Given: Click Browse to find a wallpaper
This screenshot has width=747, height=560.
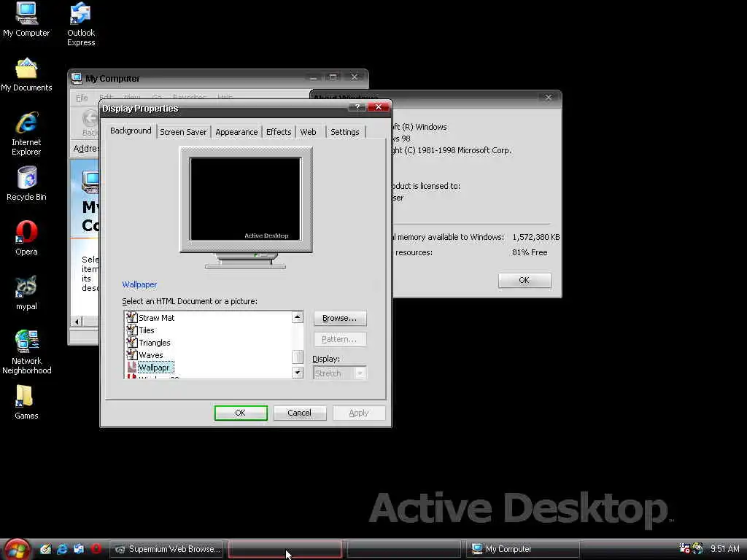Looking at the screenshot, I should [x=340, y=318].
